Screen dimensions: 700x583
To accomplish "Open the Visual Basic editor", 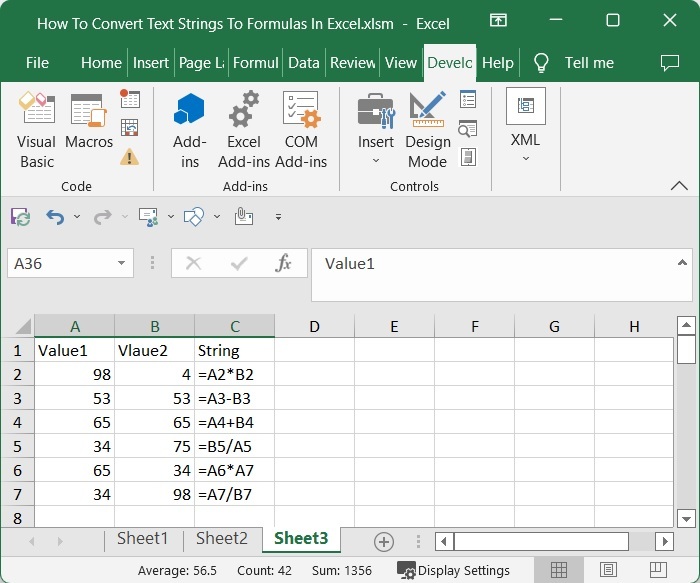I will tap(37, 128).
